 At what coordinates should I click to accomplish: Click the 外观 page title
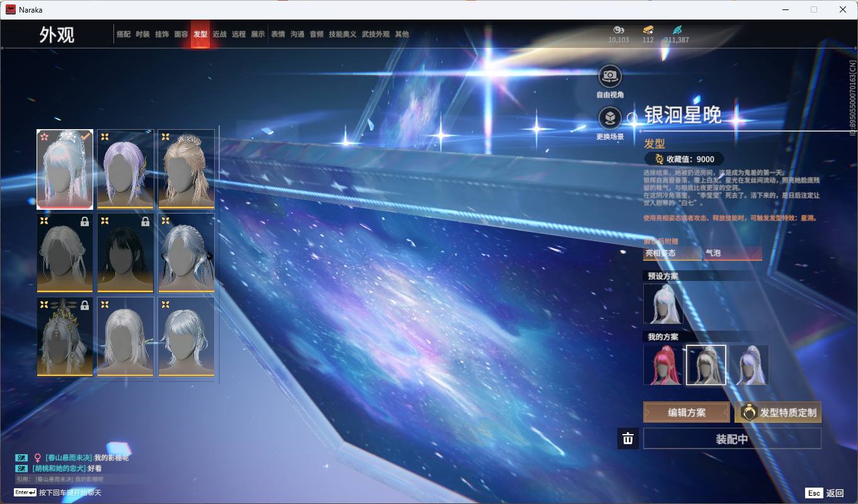point(57,35)
